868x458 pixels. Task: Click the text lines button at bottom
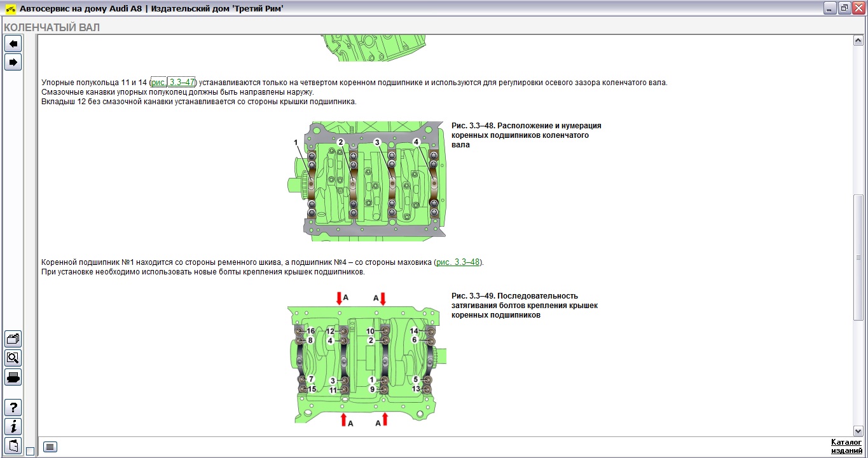coord(50,447)
